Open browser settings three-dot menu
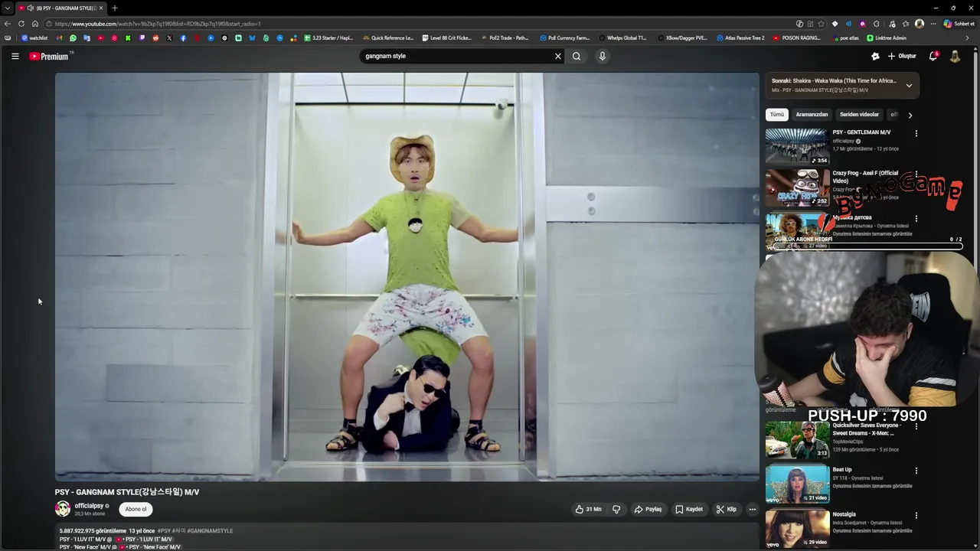Screen dimensions: 980x551 (x=933, y=24)
